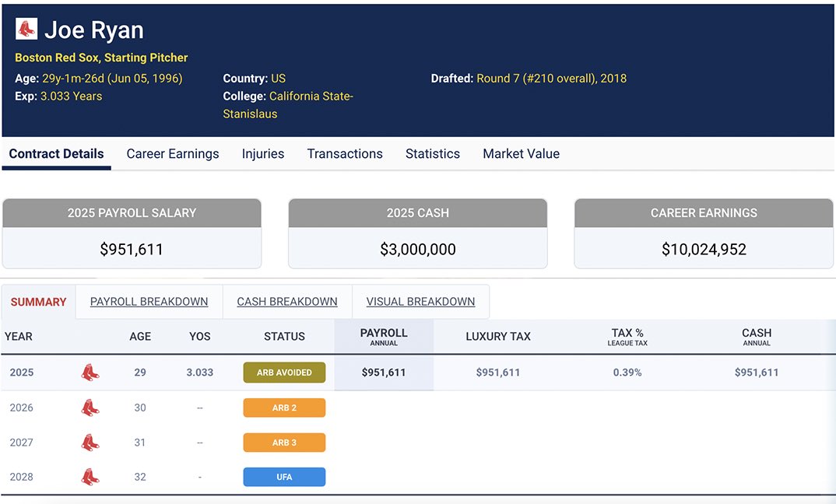Click the Exp 3.033 Years text
Screen dimensions: 836x504
coord(58,96)
